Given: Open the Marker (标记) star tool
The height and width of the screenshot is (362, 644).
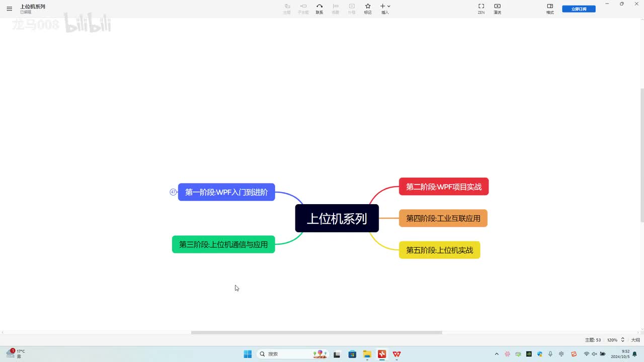Looking at the screenshot, I should pos(368,9).
